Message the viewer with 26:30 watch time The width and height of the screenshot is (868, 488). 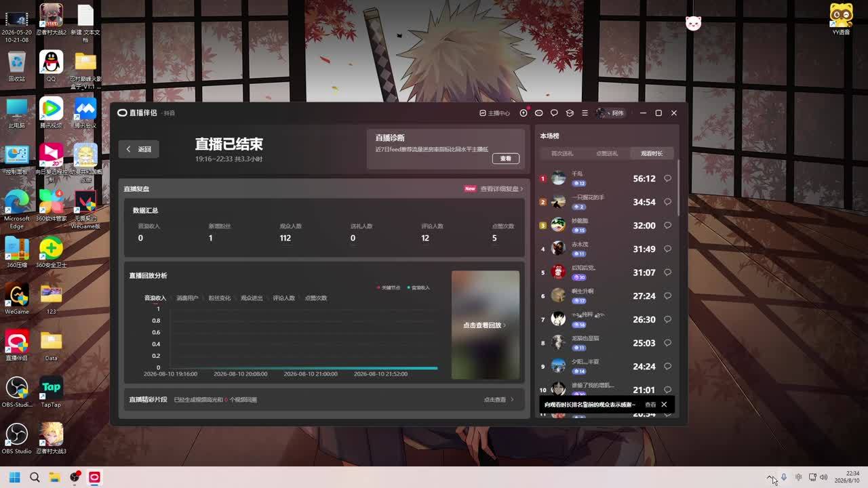click(668, 320)
